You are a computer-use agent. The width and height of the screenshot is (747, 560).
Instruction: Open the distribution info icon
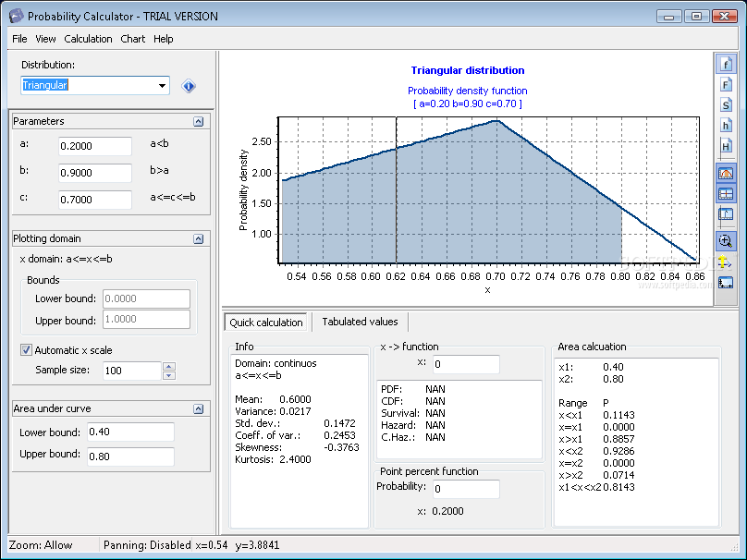pos(189,86)
